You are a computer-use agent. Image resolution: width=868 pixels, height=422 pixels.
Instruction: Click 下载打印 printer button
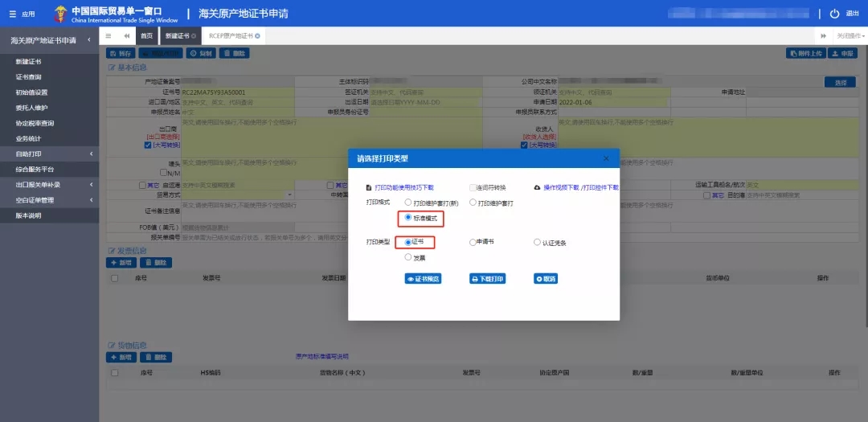(x=487, y=279)
